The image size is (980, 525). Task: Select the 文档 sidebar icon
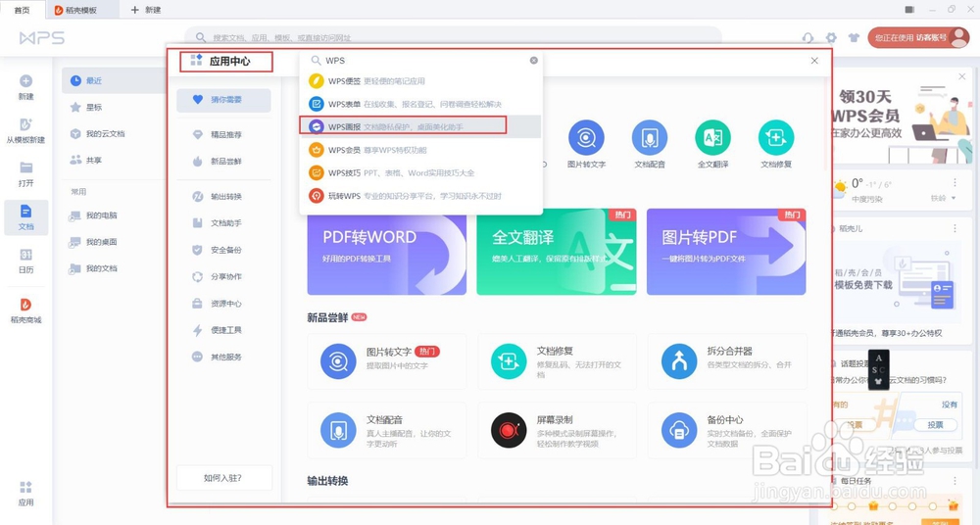(25, 217)
